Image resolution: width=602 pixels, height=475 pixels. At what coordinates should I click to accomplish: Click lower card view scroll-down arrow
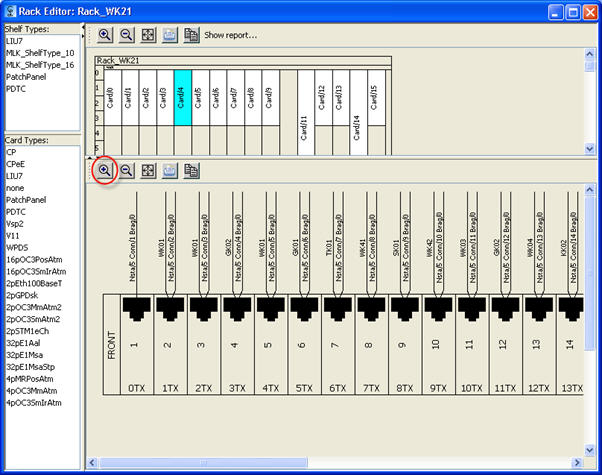[x=590, y=450]
